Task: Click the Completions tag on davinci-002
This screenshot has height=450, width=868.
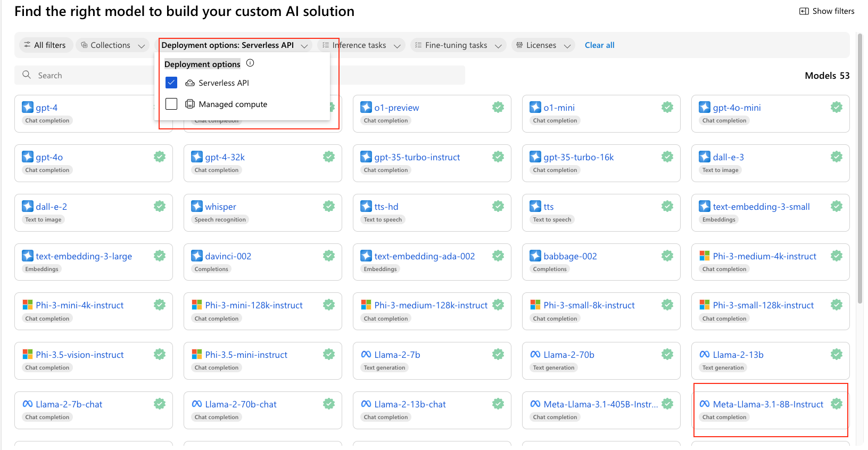Action: click(211, 269)
